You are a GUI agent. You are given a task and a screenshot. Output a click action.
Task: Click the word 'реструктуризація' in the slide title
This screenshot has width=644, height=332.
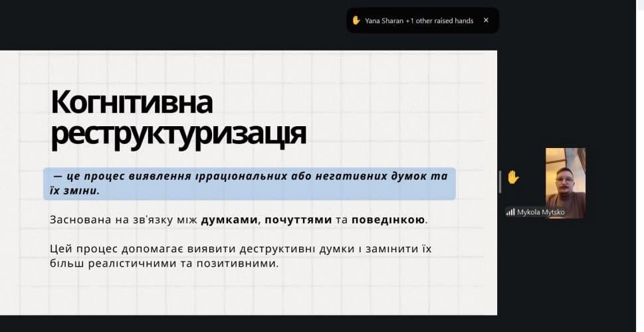178,133
